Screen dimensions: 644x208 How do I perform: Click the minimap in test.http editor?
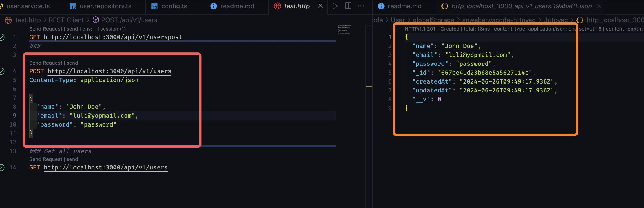click(344, 30)
